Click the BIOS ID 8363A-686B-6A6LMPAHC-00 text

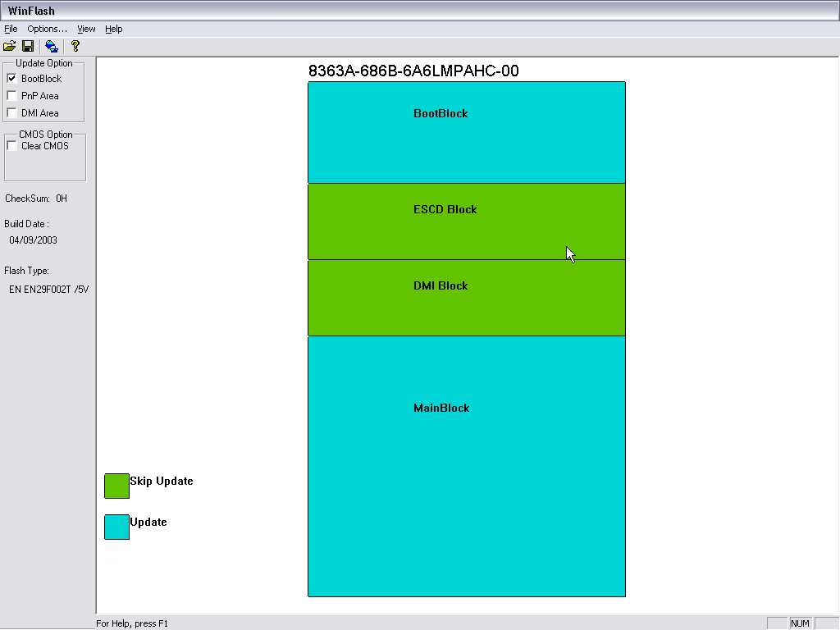(x=413, y=71)
